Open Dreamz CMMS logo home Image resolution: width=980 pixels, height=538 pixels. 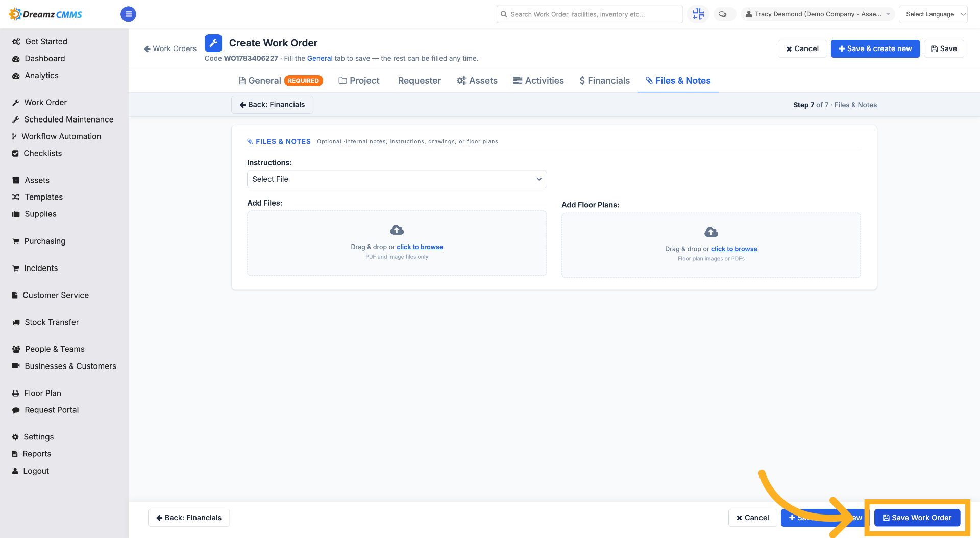click(x=46, y=14)
